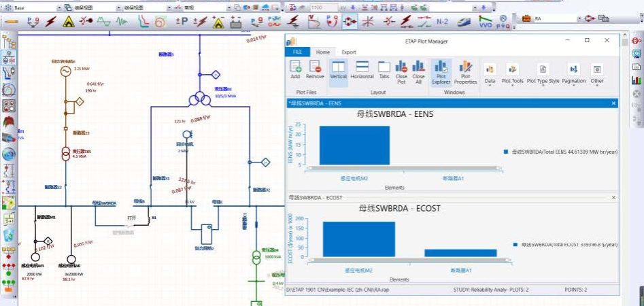The height and width of the screenshot is (306, 644).
Task: Expand the Data dropdown
Action: [x=490, y=73]
